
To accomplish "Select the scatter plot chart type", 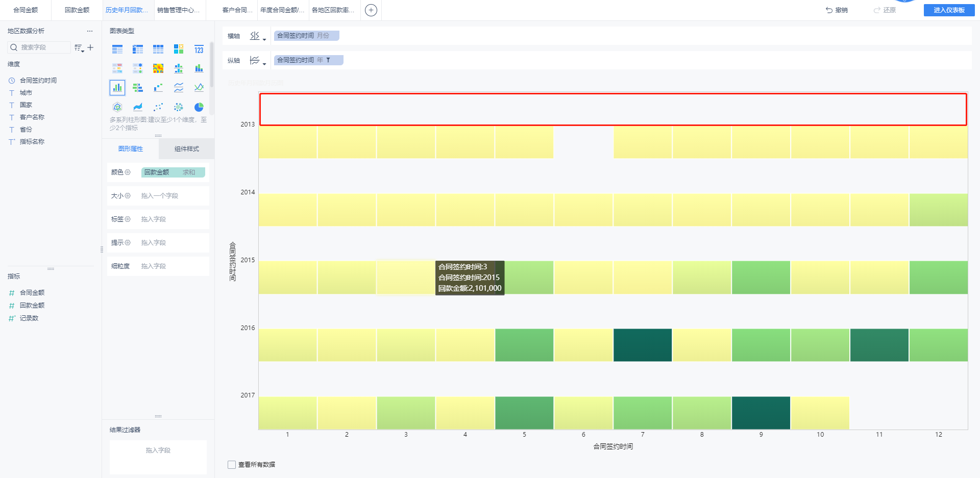I will pyautogui.click(x=158, y=107).
